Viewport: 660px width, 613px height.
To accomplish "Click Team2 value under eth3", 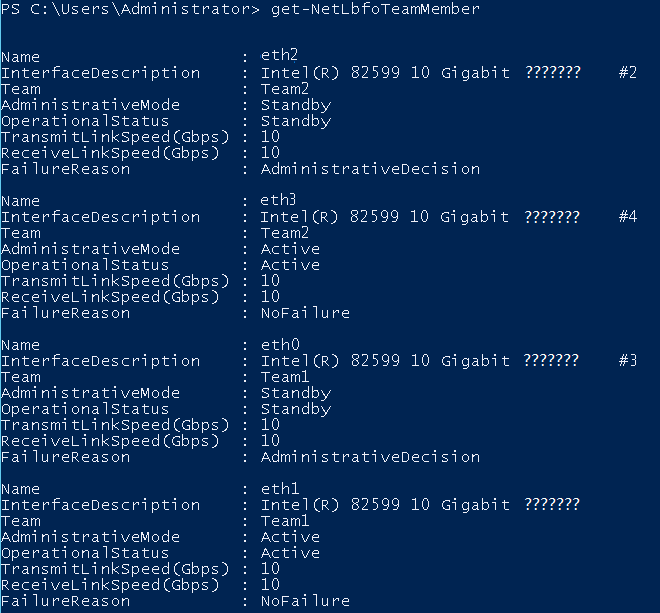I will click(x=285, y=233).
